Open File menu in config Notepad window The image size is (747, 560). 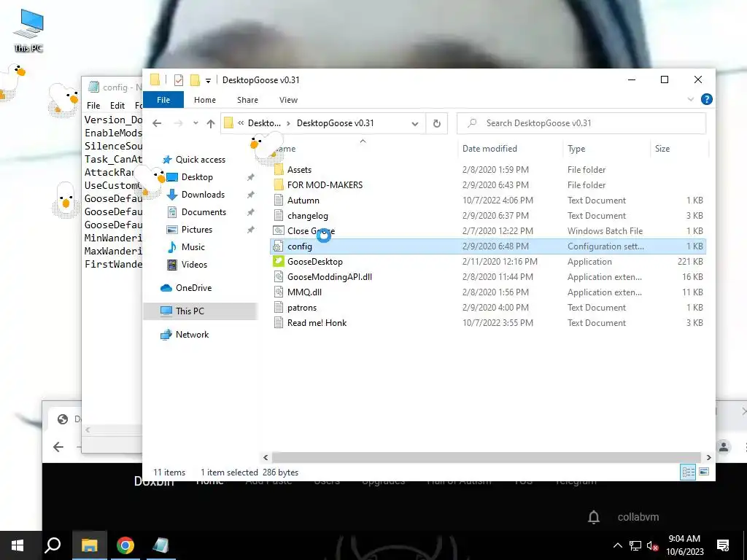(93, 106)
